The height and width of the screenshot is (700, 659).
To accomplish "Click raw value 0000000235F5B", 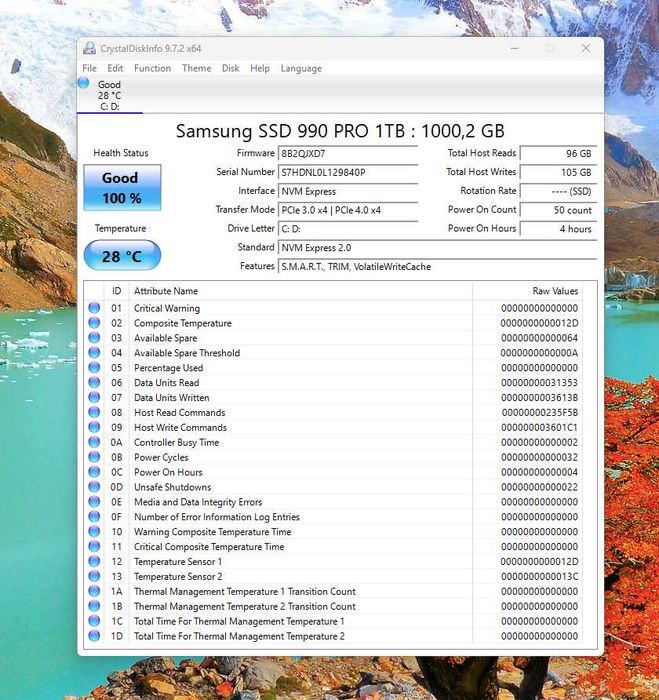I will pyautogui.click(x=539, y=412).
